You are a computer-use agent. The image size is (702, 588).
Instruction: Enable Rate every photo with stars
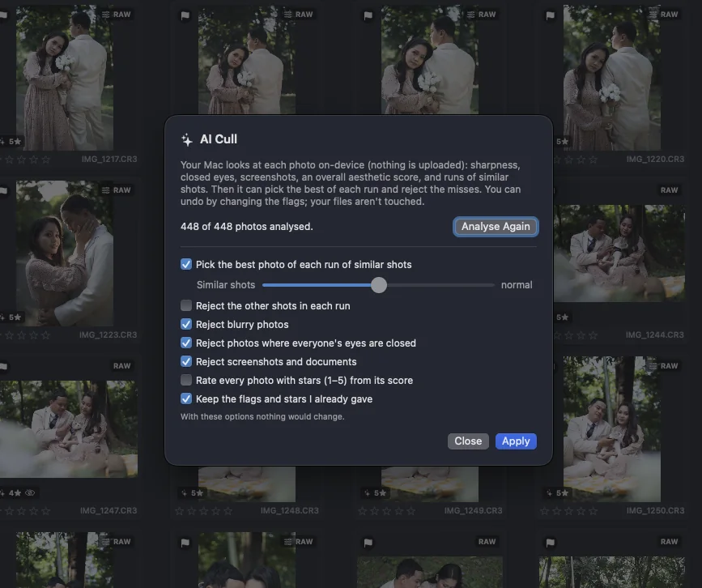[x=186, y=380]
